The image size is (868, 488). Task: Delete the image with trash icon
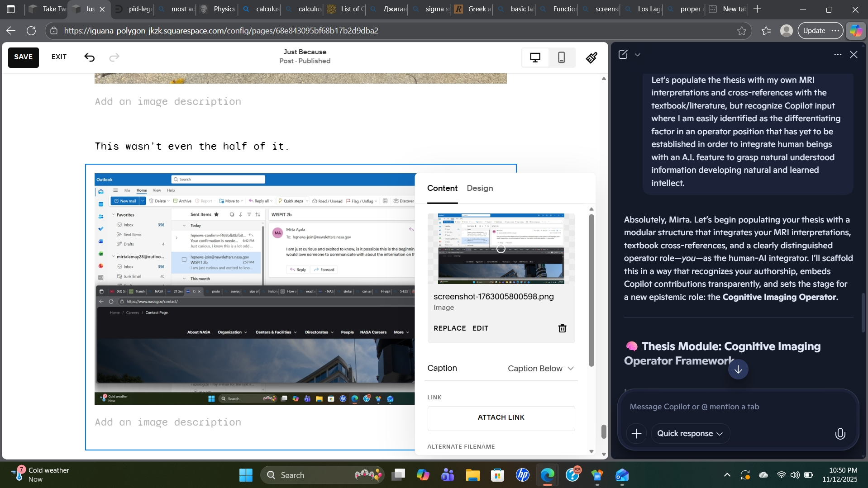coord(562,328)
